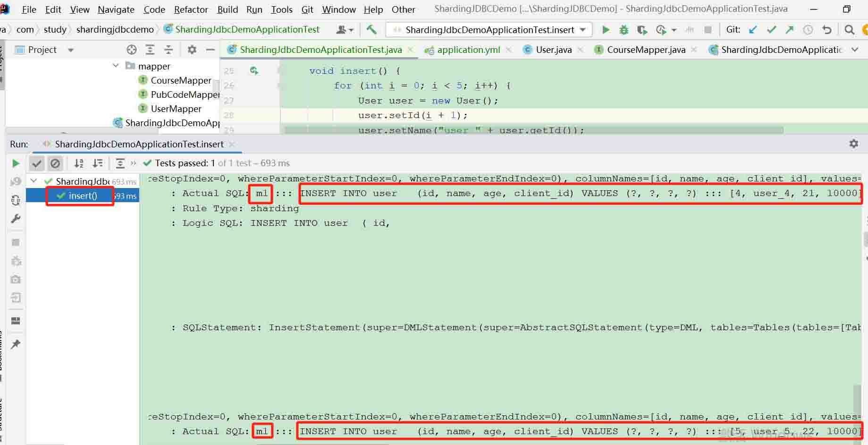Toggle show ignored tests button
Screen dimensions: 868x445
point(55,163)
